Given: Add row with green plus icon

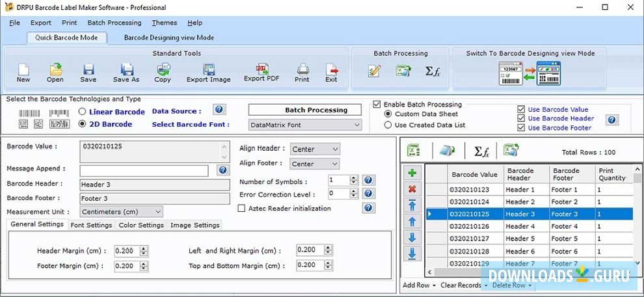Looking at the screenshot, I should (x=412, y=173).
